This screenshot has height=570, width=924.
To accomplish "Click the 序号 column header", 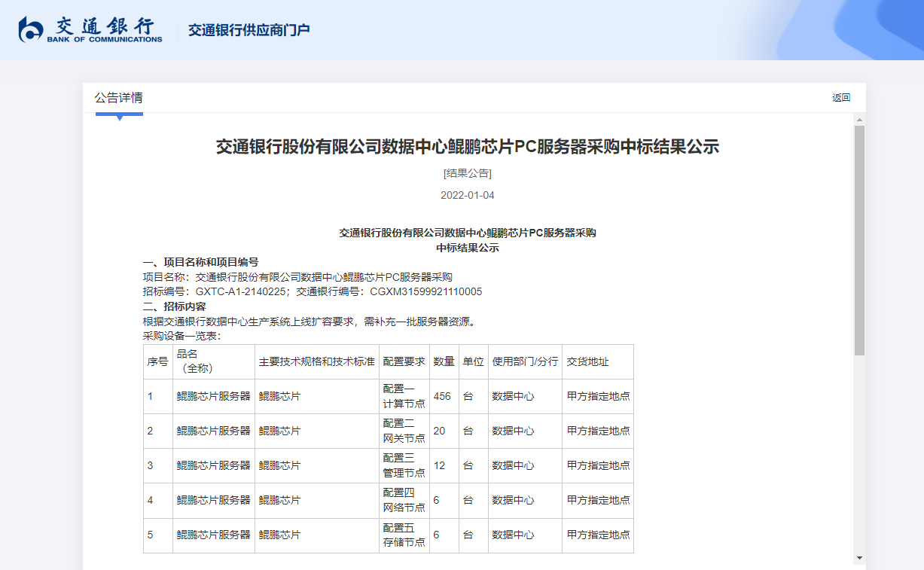I will pyautogui.click(x=158, y=361).
